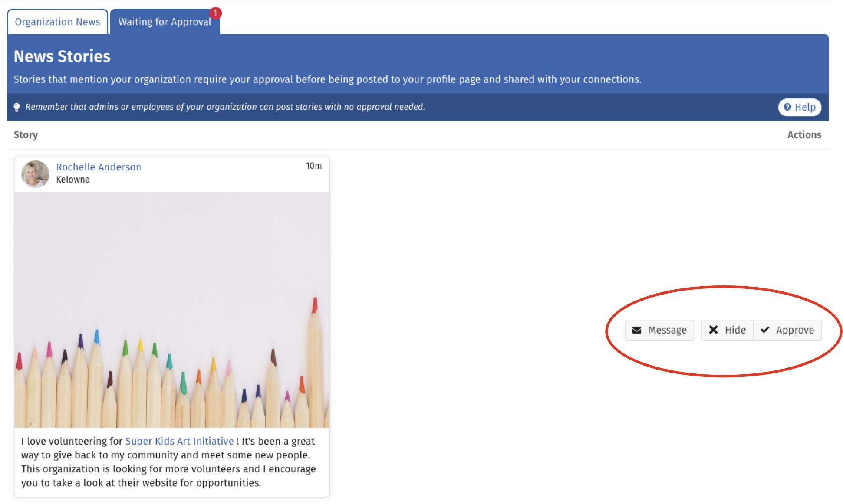
Task: Click the 'Stories that mention your organization' description
Action: tap(327, 79)
